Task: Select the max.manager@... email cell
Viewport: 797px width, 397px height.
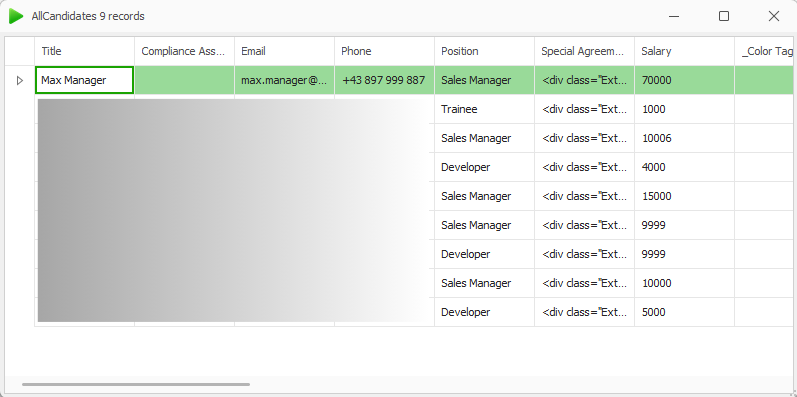Action: click(x=285, y=80)
